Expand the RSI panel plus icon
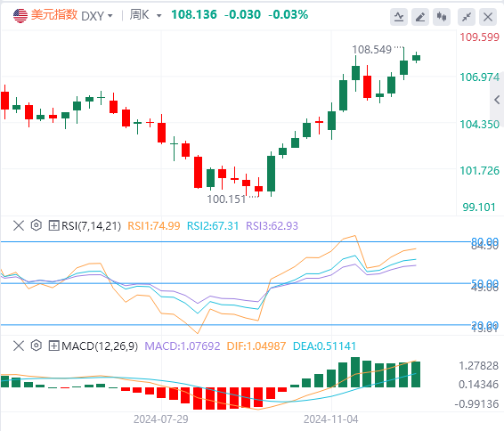 click(53, 225)
